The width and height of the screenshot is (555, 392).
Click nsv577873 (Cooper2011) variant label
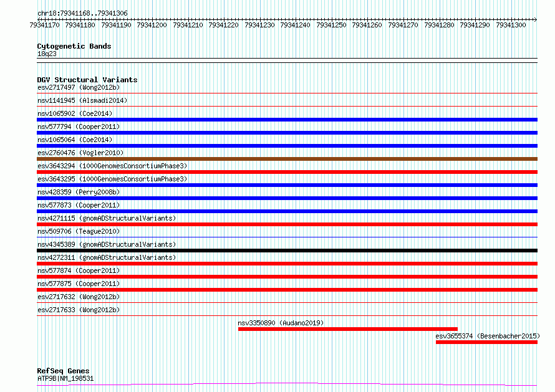[79, 205]
